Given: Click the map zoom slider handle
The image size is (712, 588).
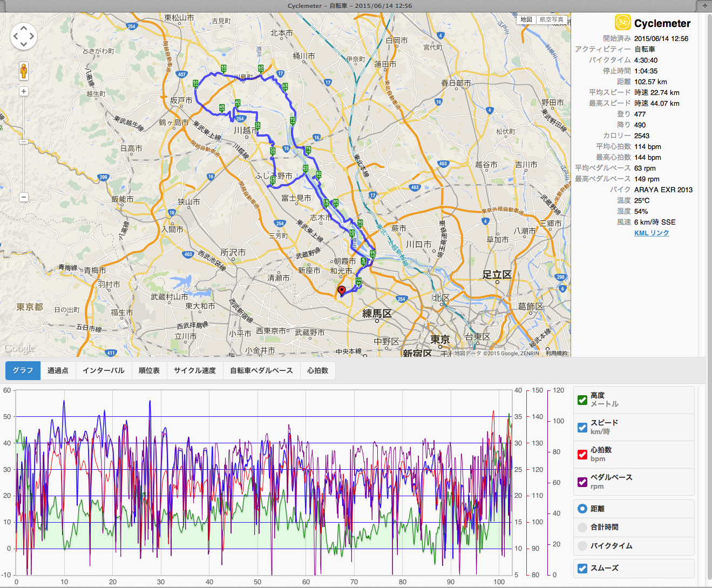Looking at the screenshot, I should [24, 141].
